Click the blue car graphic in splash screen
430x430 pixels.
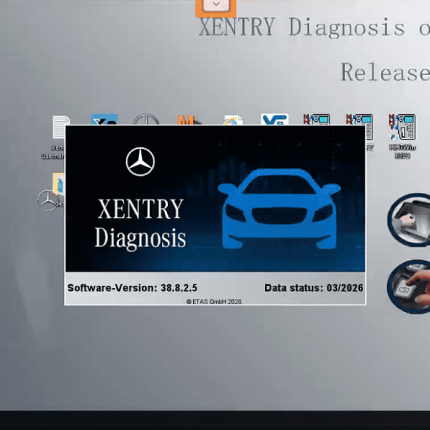click(279, 209)
